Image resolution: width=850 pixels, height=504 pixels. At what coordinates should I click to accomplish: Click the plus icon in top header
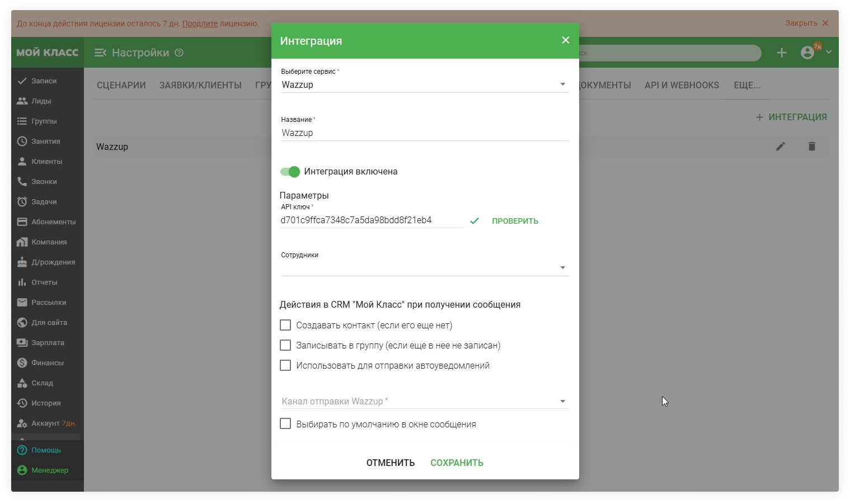coord(781,53)
